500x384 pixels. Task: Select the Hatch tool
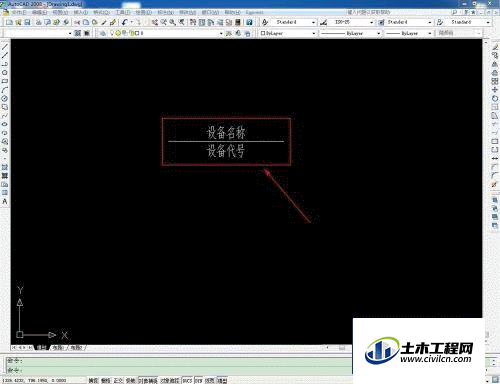[x=5, y=167]
